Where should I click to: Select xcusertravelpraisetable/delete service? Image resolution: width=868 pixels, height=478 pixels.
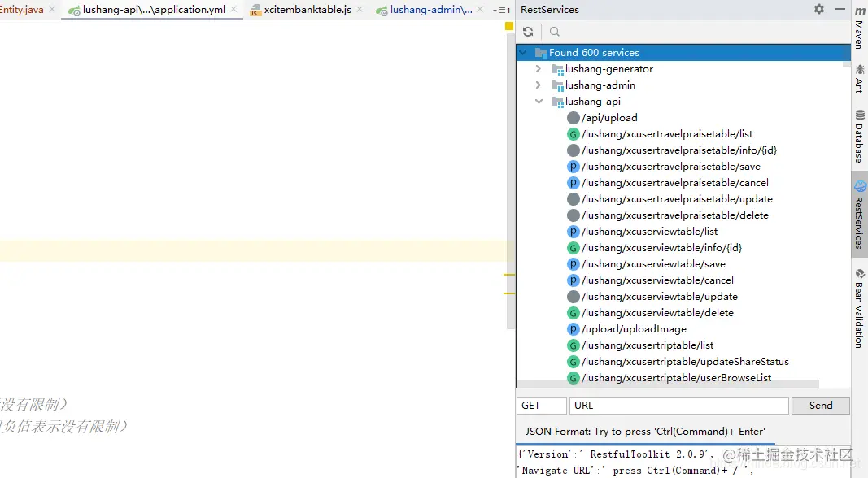tap(675, 215)
